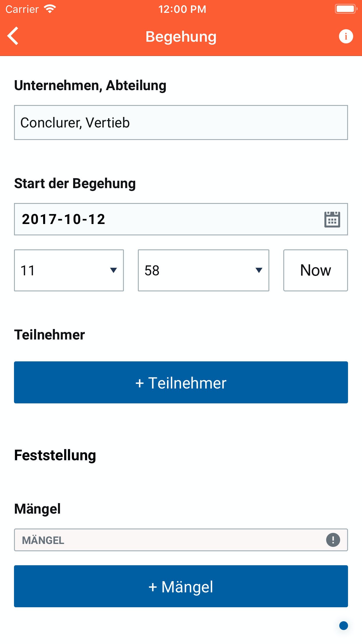Add a defect with + Mängel
The width and height of the screenshot is (362, 644).
click(x=181, y=586)
